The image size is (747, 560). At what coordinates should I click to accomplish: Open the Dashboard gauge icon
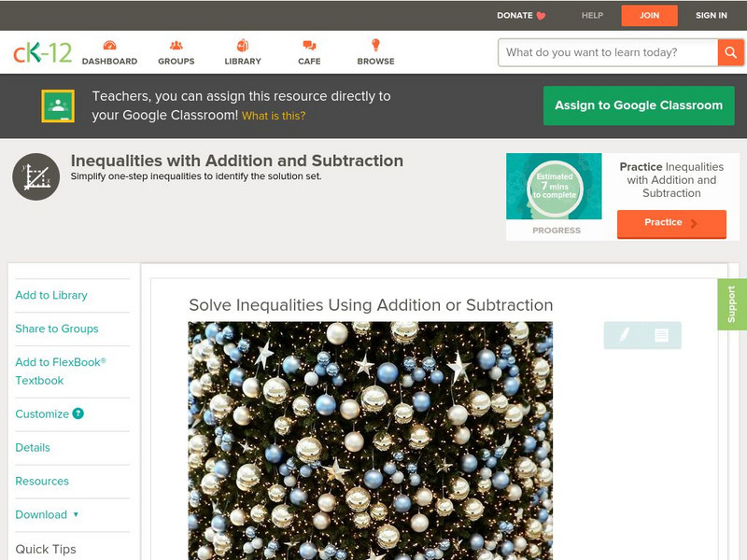[x=109, y=45]
